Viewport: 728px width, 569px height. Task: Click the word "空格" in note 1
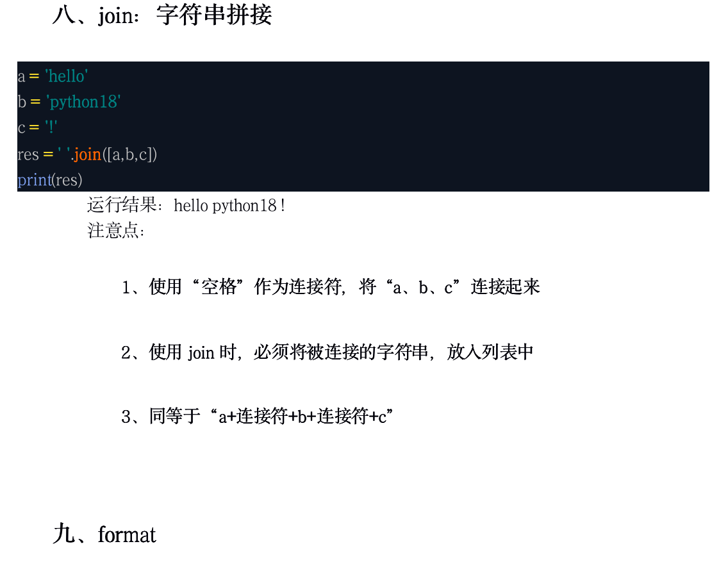(219, 286)
